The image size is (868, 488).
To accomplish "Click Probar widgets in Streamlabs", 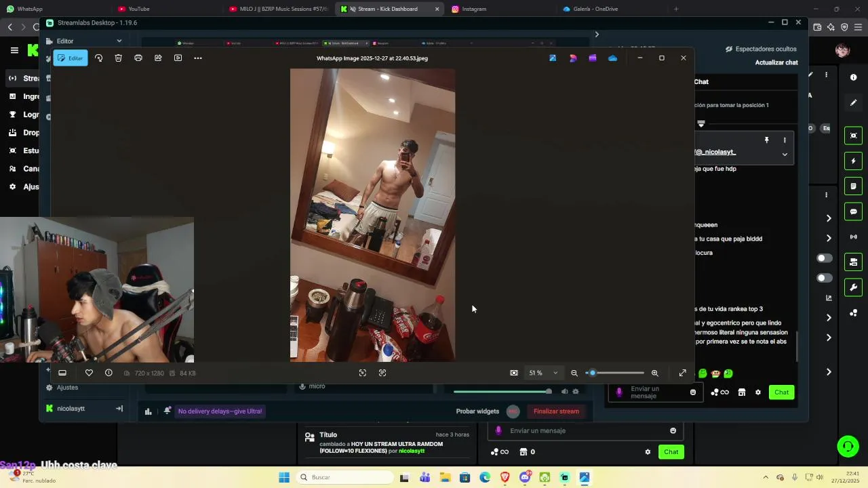I will [477, 411].
